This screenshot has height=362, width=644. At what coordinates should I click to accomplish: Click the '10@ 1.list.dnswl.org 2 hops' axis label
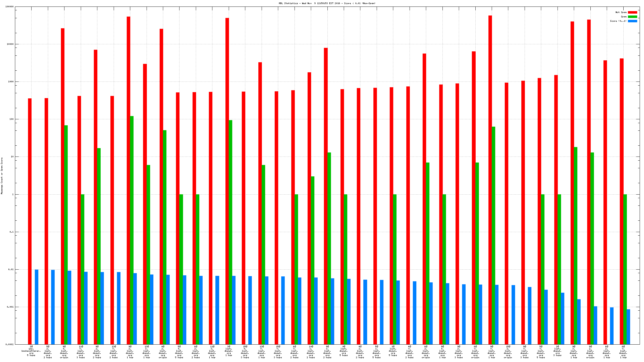click(311, 352)
